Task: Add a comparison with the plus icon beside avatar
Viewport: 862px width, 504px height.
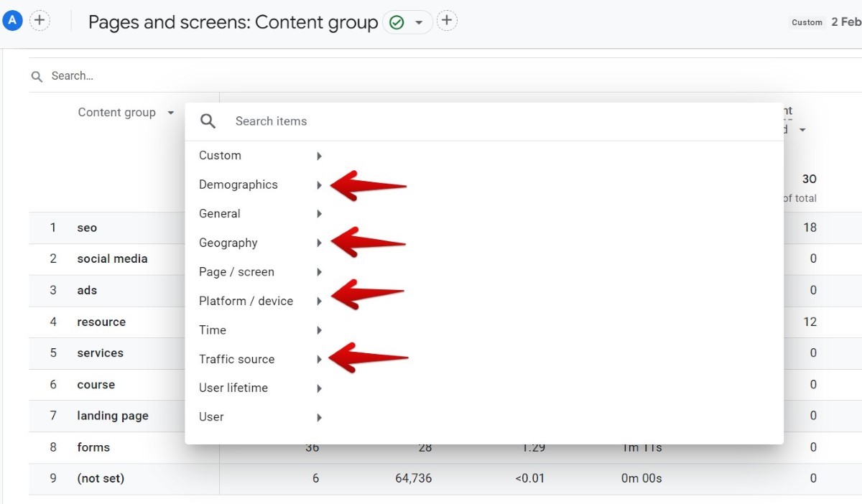Action: [x=40, y=21]
